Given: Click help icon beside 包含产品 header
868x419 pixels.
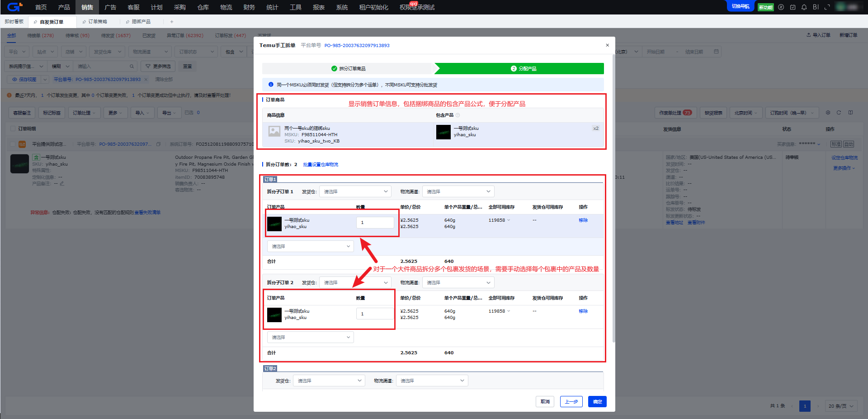Looking at the screenshot, I should (x=458, y=115).
